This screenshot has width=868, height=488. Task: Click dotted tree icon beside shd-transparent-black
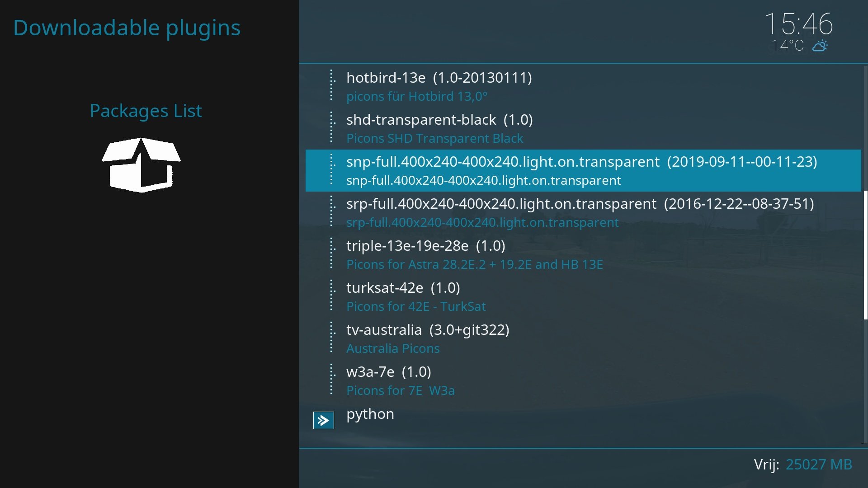[x=332, y=127]
